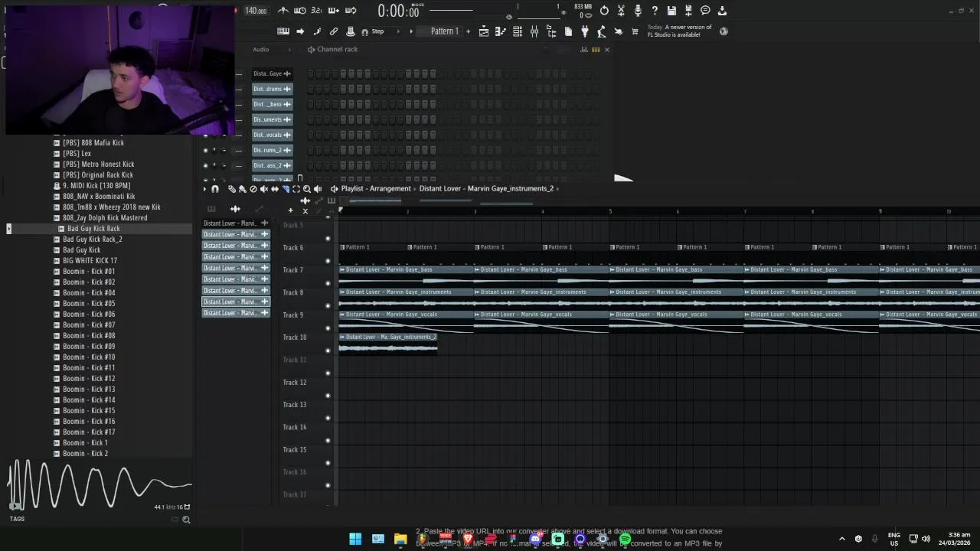Select the playlist zoom magnifier tool
The height and width of the screenshot is (551, 980).
(307, 189)
